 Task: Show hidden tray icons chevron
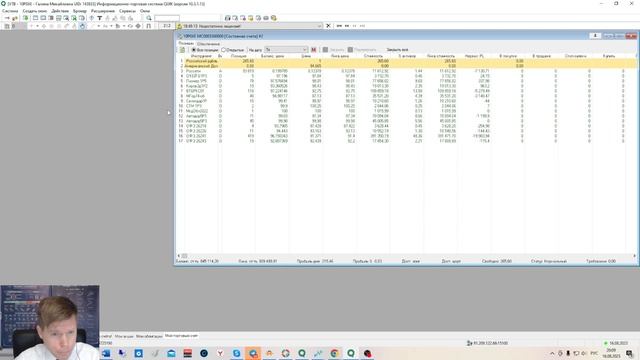tap(552, 353)
